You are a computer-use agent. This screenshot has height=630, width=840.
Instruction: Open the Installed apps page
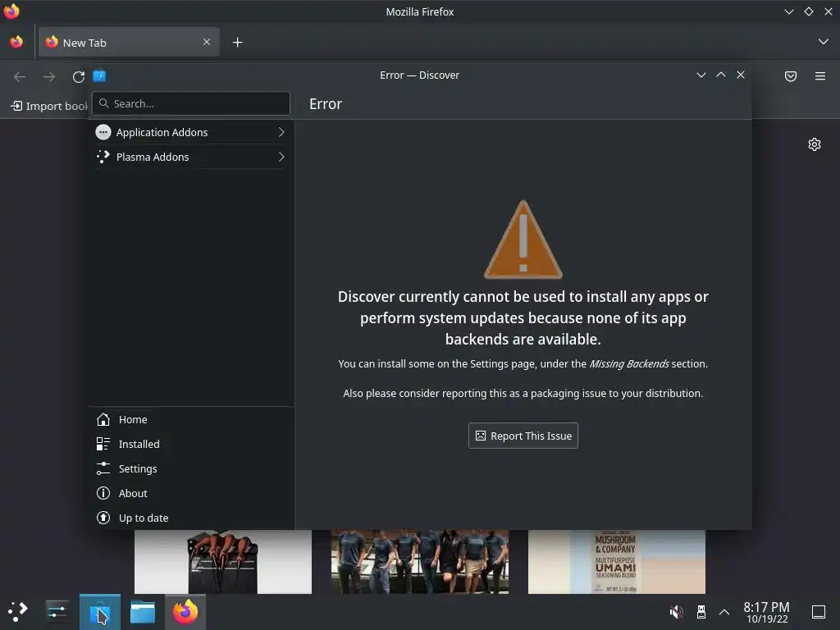[x=191, y=444]
